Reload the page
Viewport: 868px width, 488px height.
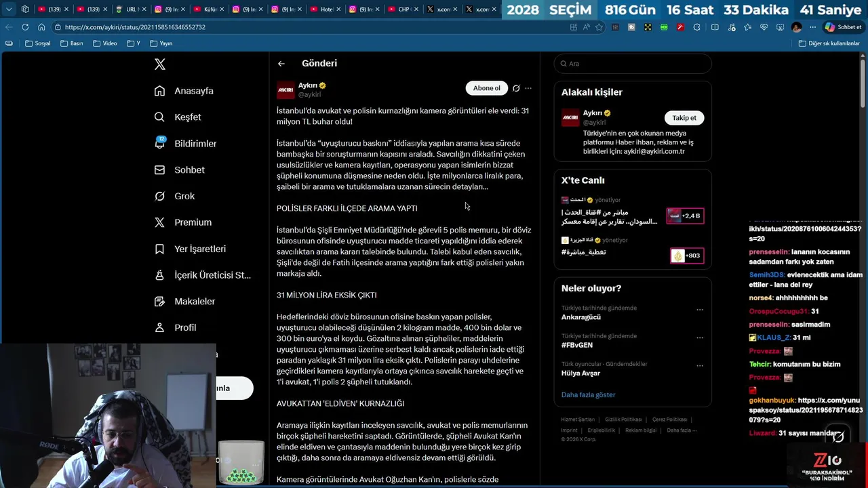tap(25, 27)
